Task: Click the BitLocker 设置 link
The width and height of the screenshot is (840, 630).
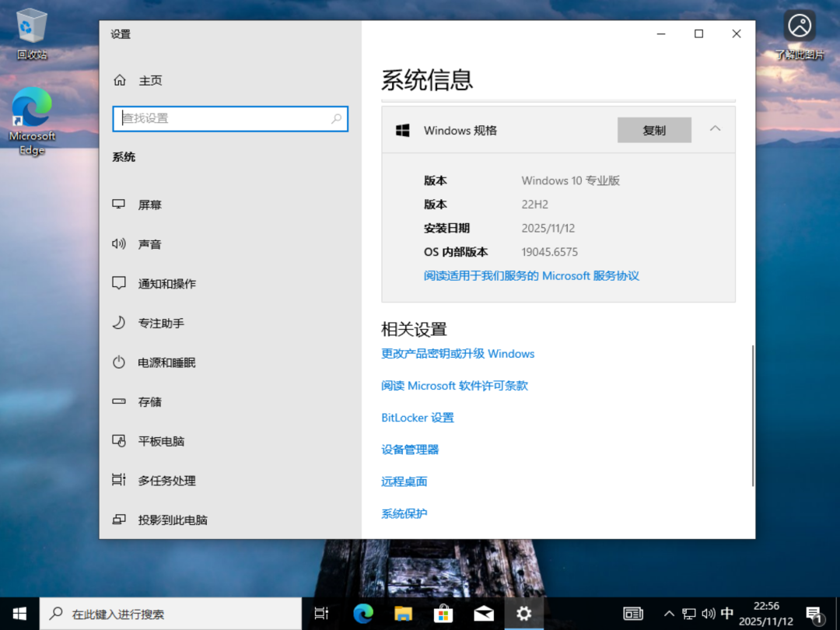Action: tap(417, 418)
